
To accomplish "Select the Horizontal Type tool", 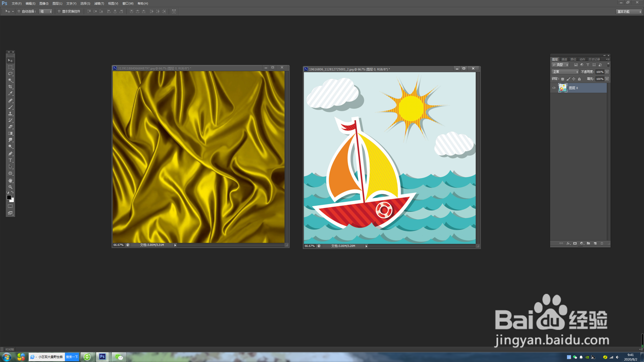I will click(10, 160).
